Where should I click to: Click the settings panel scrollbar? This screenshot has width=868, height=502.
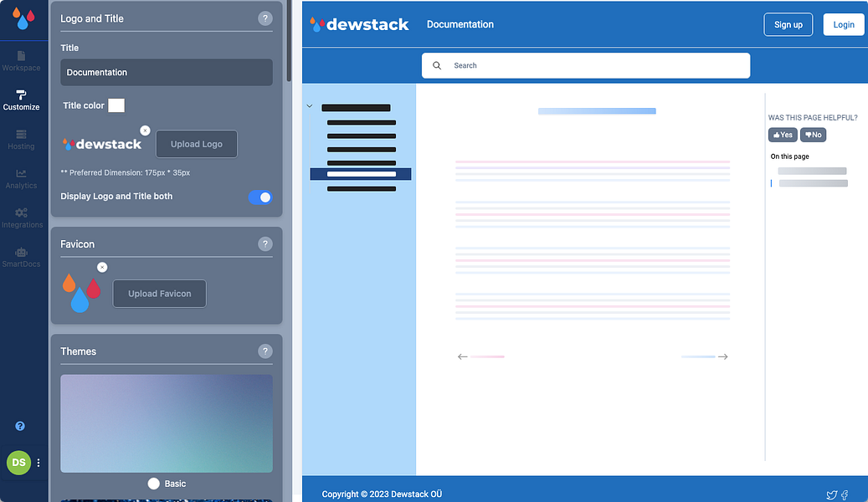(289, 42)
